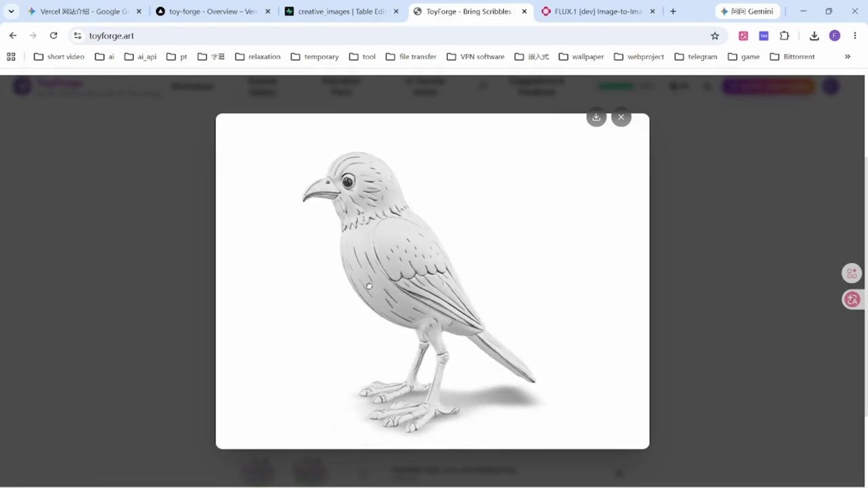Show more bookmarks with the double chevron

pos(848,57)
